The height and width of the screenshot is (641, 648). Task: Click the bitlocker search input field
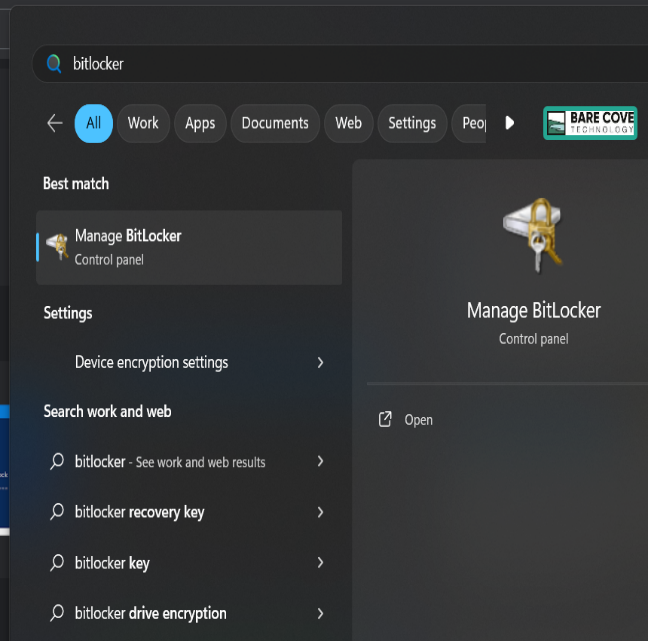pyautogui.click(x=340, y=64)
